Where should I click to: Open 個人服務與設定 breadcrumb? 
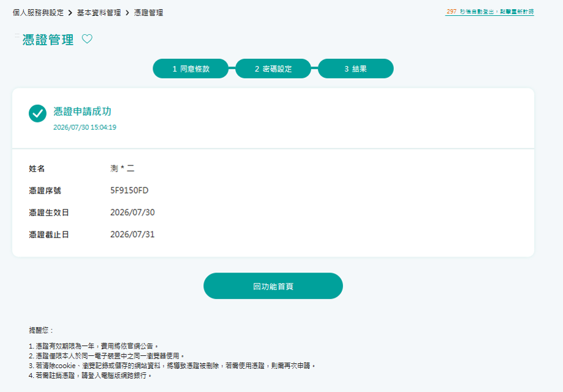tap(38, 13)
